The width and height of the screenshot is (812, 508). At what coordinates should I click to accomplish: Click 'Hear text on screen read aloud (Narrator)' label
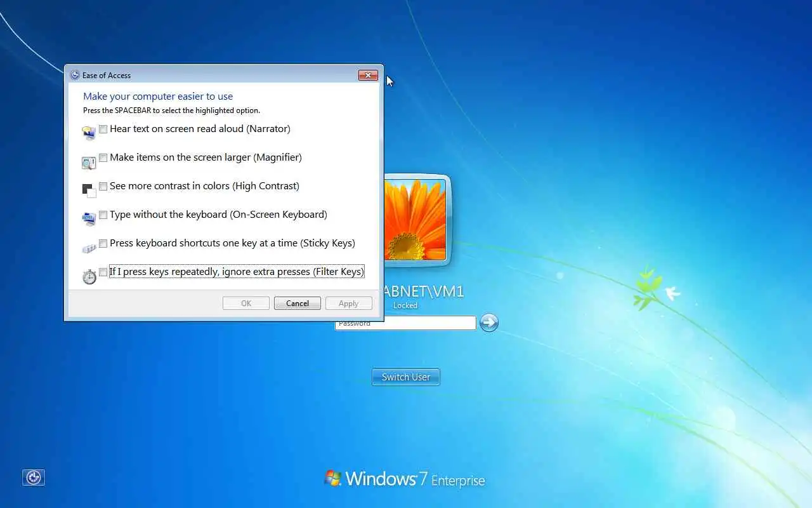coord(200,129)
